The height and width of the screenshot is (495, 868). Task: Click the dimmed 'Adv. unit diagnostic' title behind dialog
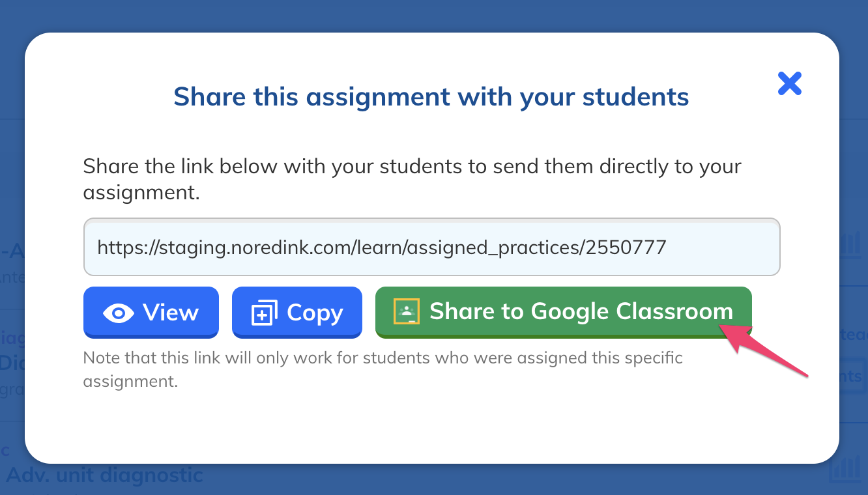pyautogui.click(x=105, y=475)
